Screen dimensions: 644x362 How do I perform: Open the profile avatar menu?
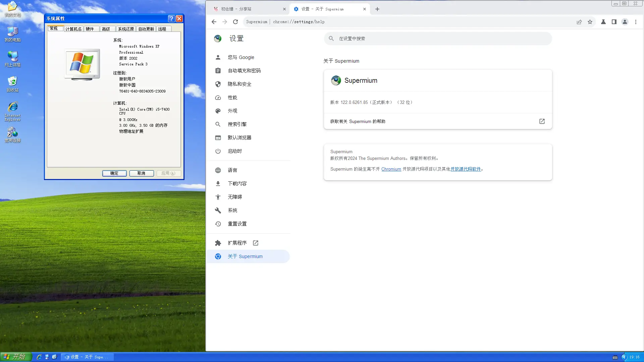(625, 22)
